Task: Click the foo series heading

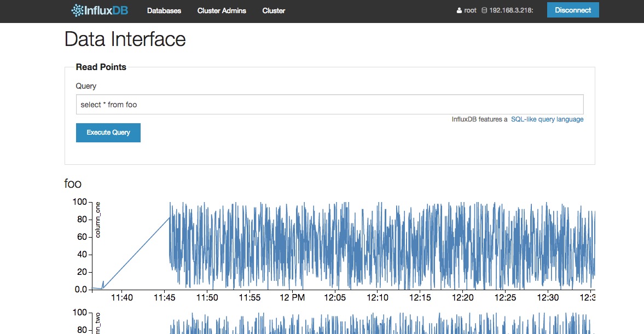Action: pyautogui.click(x=73, y=183)
